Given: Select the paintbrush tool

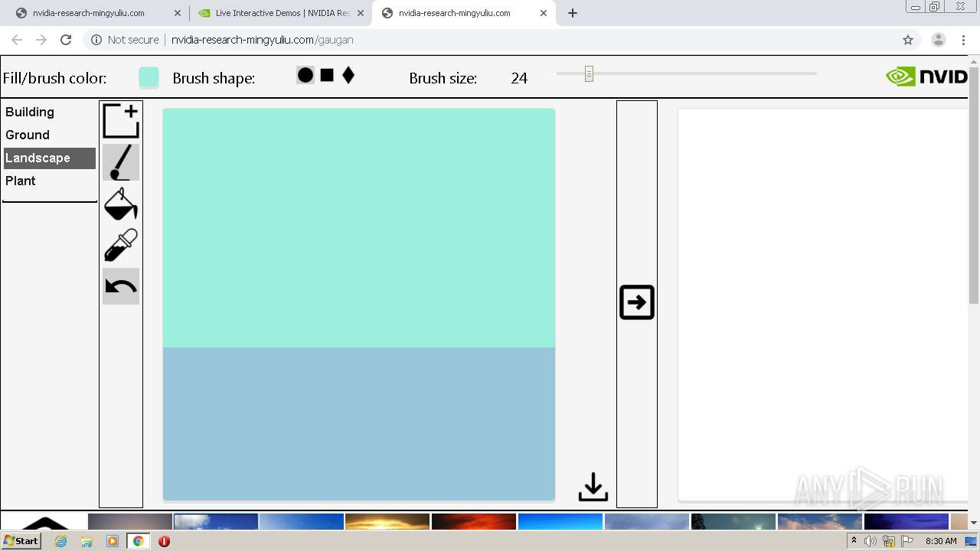Looking at the screenshot, I should click(121, 162).
